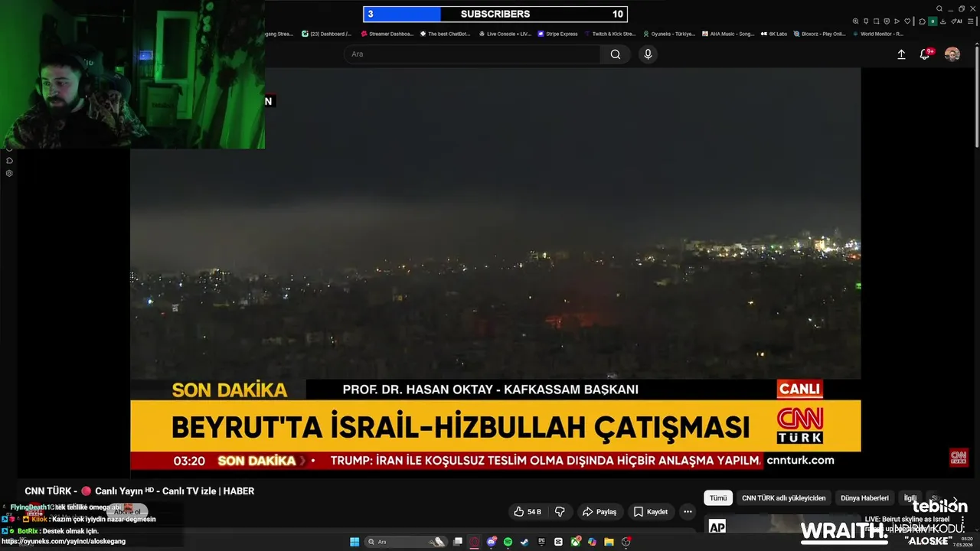
Task: Open the Streamer Dashboard bookmark
Action: 387,34
